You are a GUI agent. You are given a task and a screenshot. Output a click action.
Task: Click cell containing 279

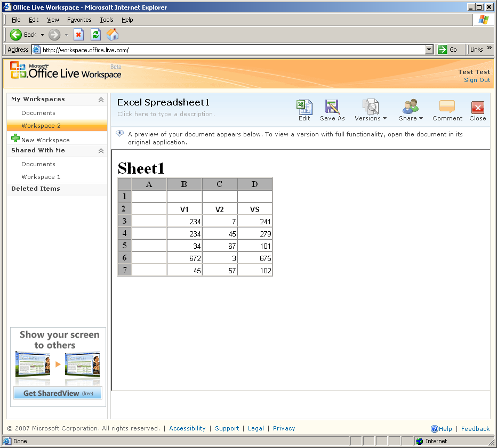(x=255, y=233)
